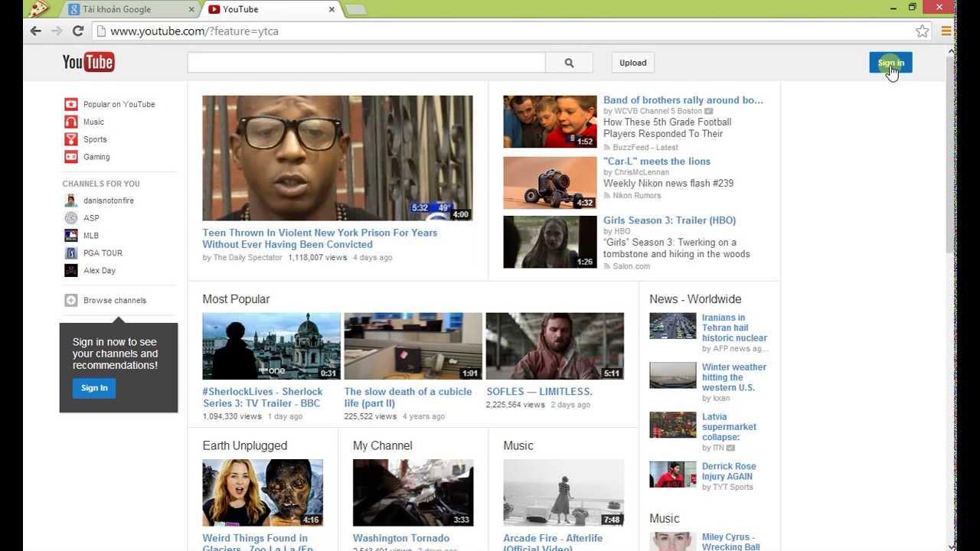This screenshot has width=980, height=551.
Task: Open Girls Season 3 trailer thumbnail
Action: point(550,242)
